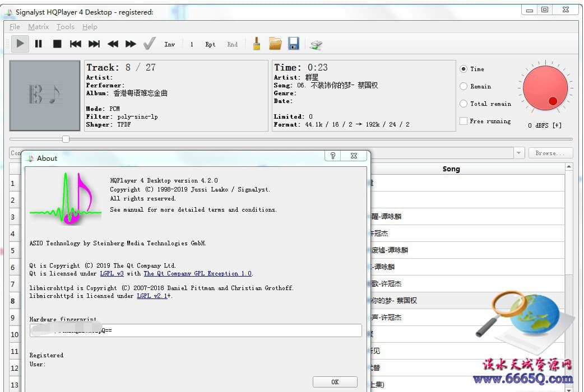Open the library icon in toolbar
584x392 pixels.
[x=316, y=45]
